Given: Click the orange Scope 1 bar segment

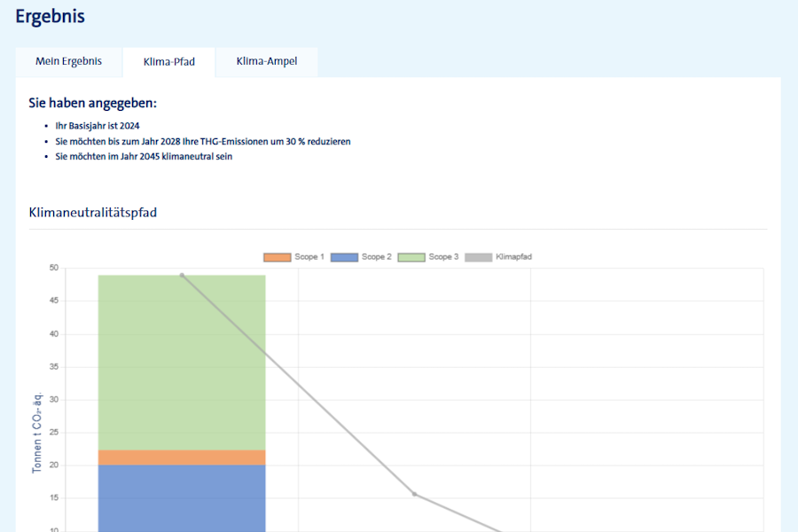Looking at the screenshot, I should [x=182, y=458].
